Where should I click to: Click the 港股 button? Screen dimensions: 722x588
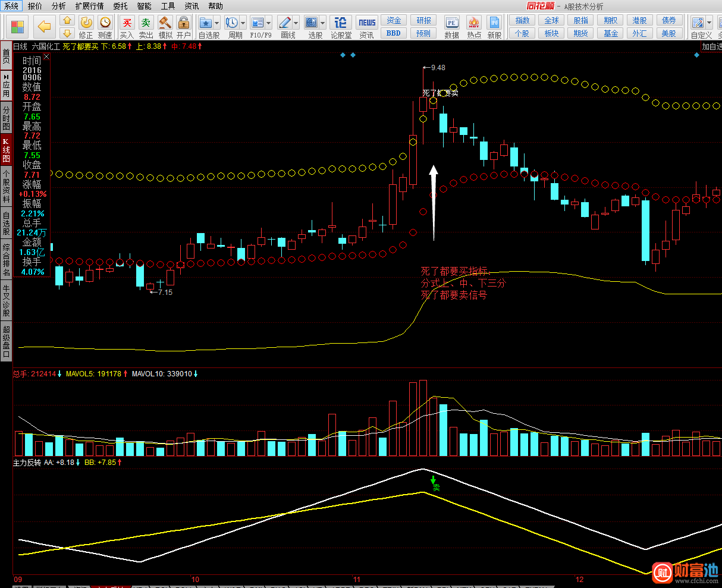(639, 20)
